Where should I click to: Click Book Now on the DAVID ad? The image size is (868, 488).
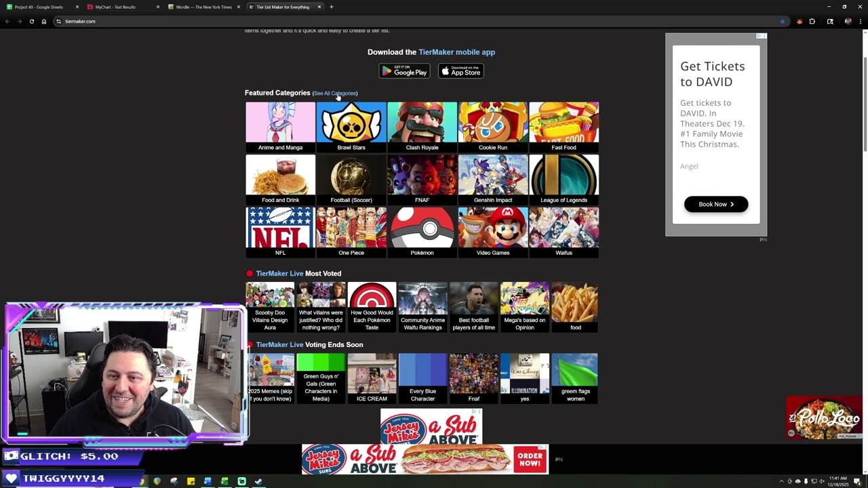click(716, 204)
